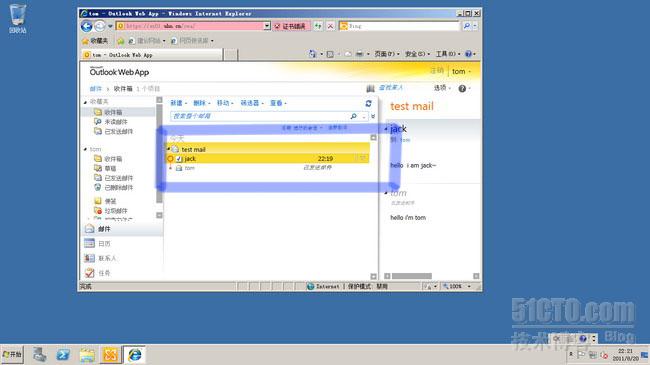Click the Find Someone link

[390, 88]
